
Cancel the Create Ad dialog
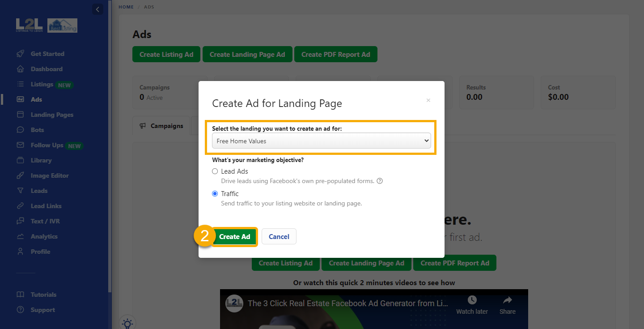pos(279,236)
